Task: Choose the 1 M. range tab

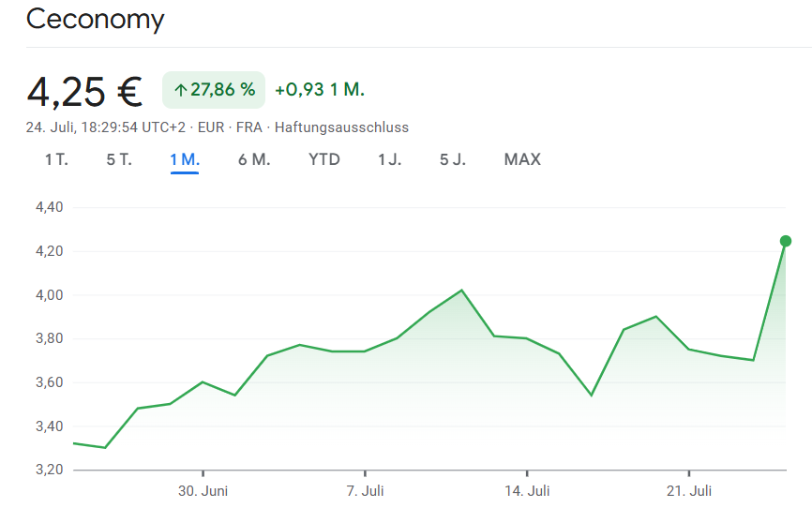Action: (185, 159)
